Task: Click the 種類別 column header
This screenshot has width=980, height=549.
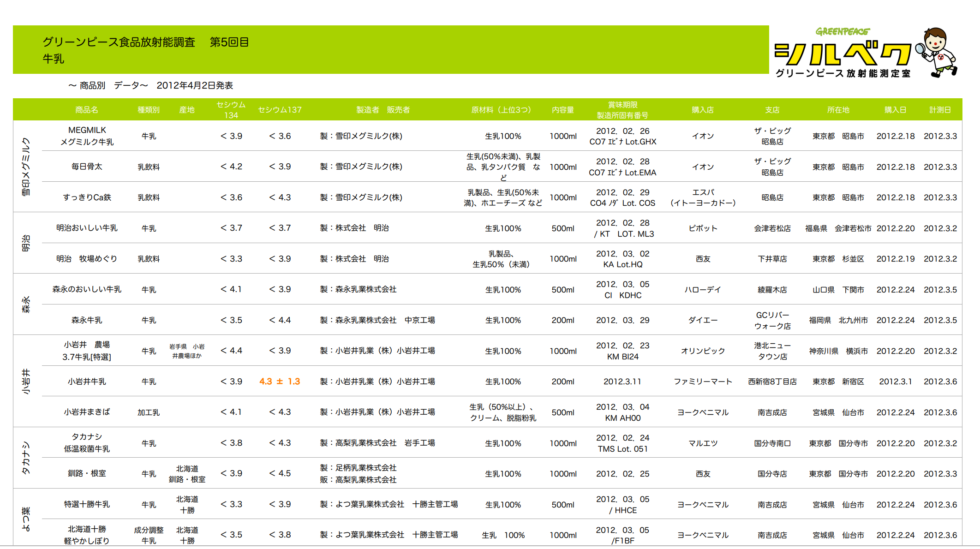Action: pos(149,110)
